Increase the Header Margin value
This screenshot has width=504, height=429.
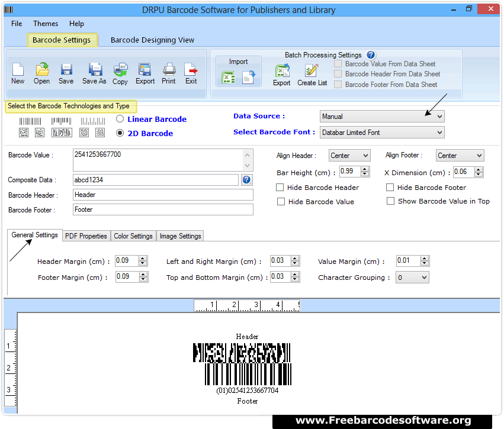click(143, 258)
